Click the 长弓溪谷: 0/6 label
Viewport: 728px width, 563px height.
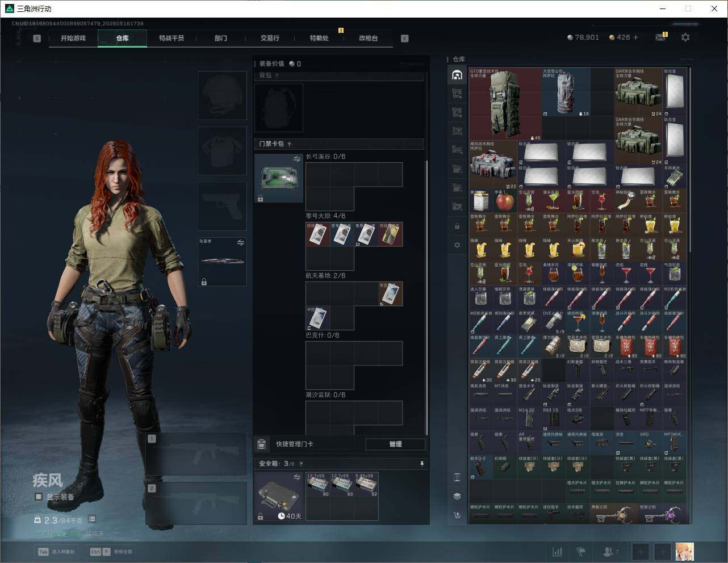(325, 157)
